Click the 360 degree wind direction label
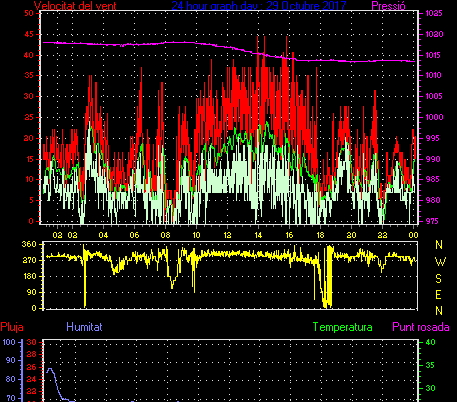Viewport: 457px width, 402px height. pyautogui.click(x=29, y=244)
